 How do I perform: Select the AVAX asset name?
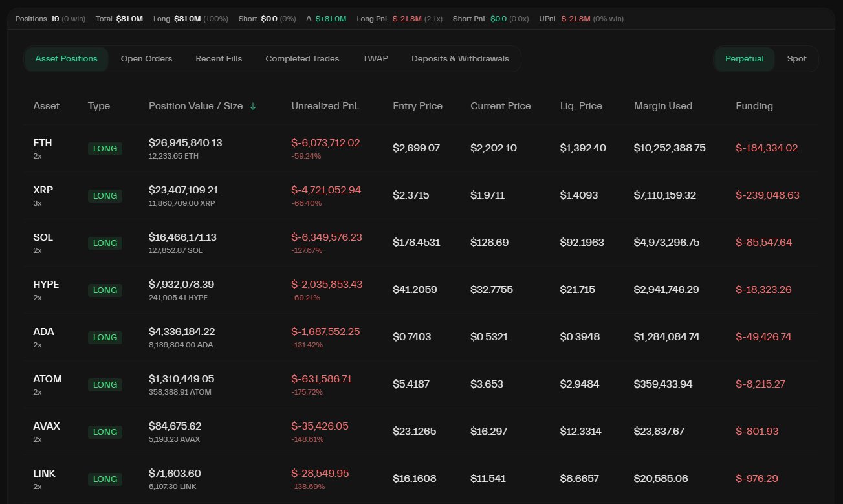47,426
